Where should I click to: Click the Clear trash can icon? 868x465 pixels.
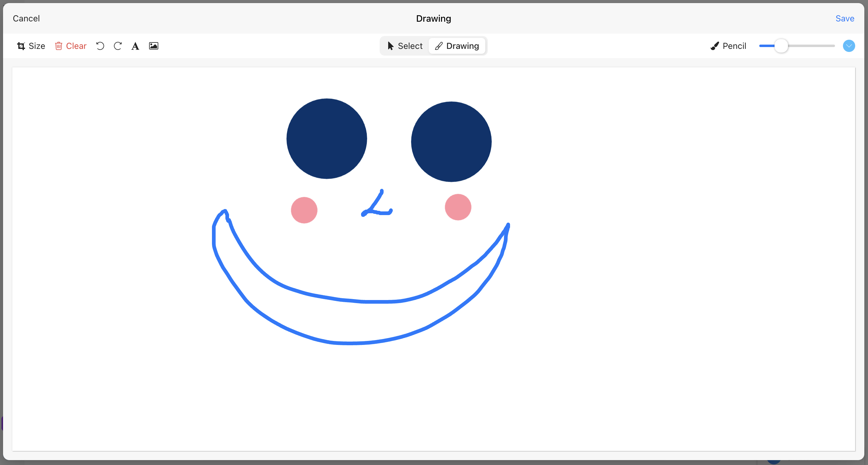59,46
